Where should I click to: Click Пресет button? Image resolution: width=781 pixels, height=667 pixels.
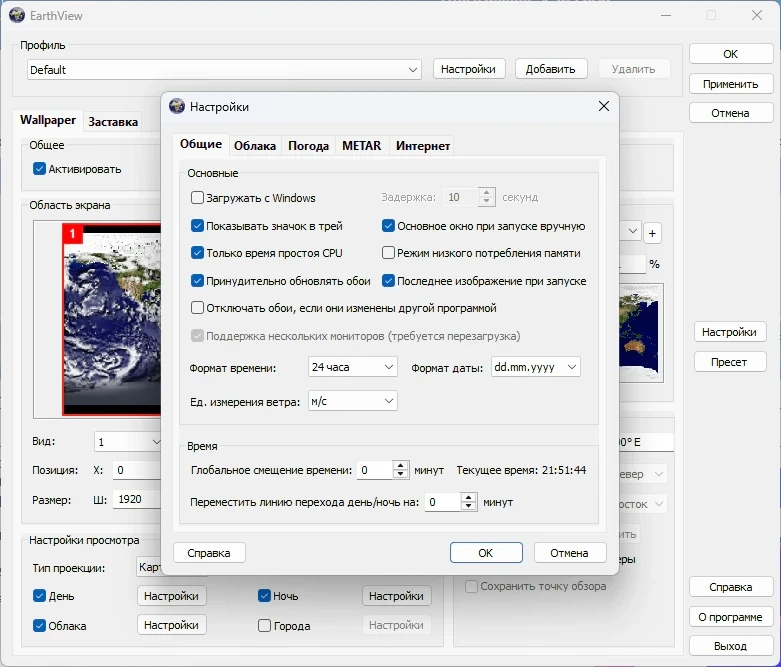click(x=730, y=362)
